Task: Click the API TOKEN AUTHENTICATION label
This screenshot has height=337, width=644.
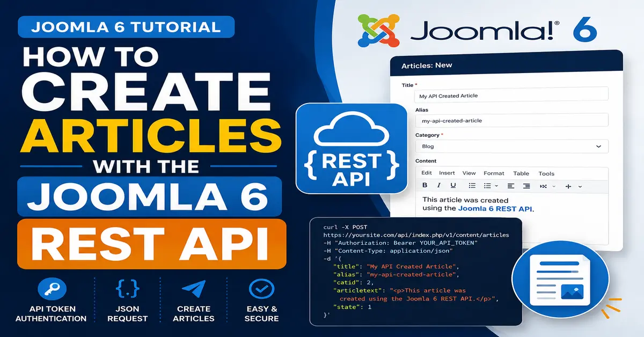Action: pos(51,314)
